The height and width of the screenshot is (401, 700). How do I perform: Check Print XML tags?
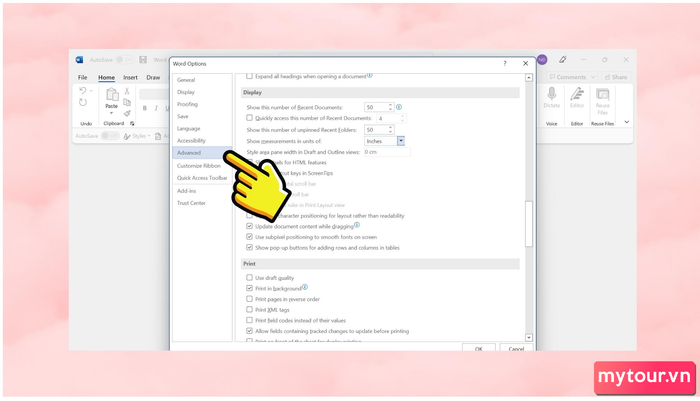click(250, 309)
